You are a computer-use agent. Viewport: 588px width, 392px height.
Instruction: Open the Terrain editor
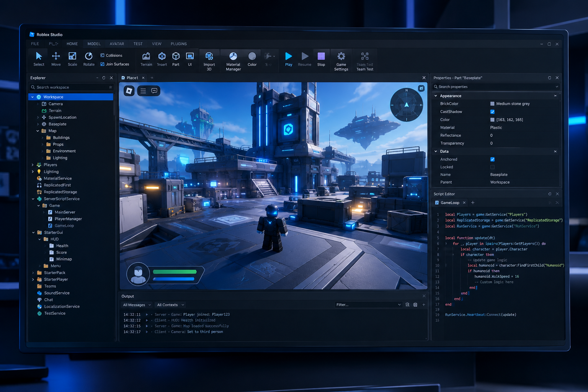coord(146,59)
